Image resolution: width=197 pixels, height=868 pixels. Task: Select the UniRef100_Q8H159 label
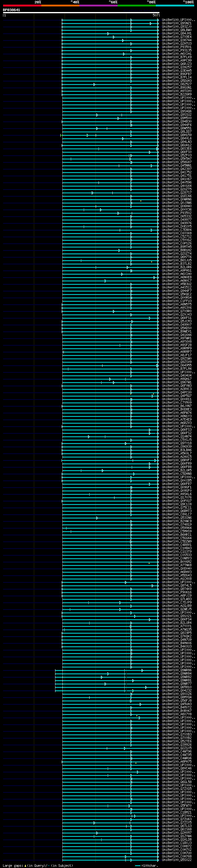[x=177, y=135]
